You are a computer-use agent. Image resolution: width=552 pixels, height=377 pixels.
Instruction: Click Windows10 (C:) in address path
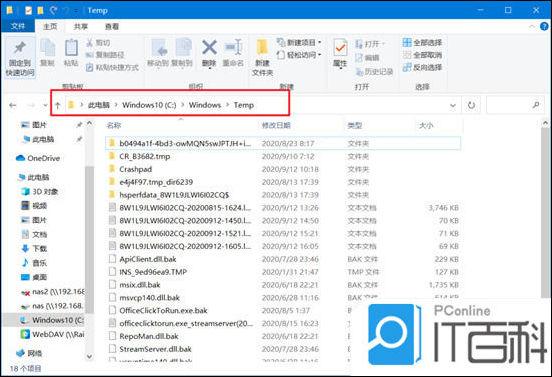pyautogui.click(x=149, y=105)
